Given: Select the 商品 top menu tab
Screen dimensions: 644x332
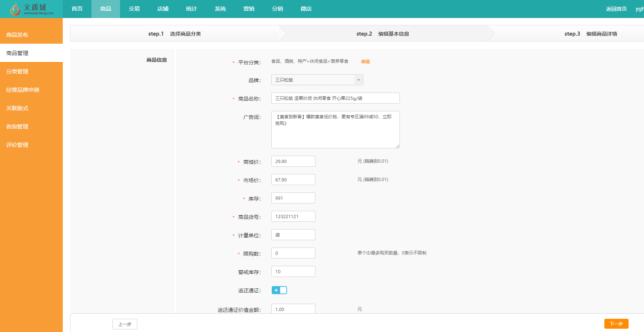Looking at the screenshot, I should 106,9.
